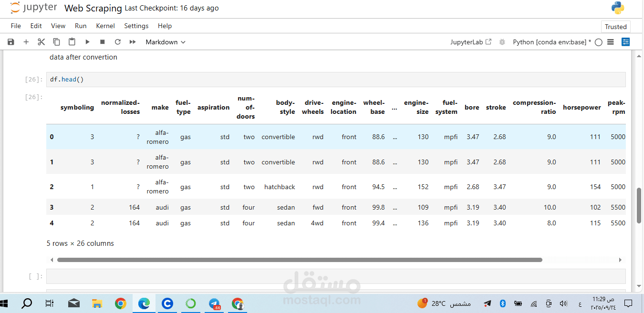644x313 pixels.
Task: Expand the three-line table of contents menu
Action: click(x=610, y=42)
